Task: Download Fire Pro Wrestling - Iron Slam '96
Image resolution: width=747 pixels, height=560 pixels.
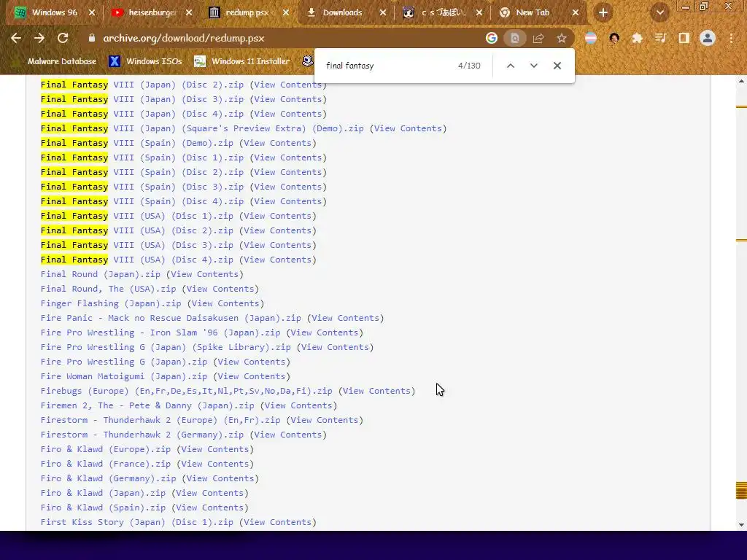Action: (160, 332)
